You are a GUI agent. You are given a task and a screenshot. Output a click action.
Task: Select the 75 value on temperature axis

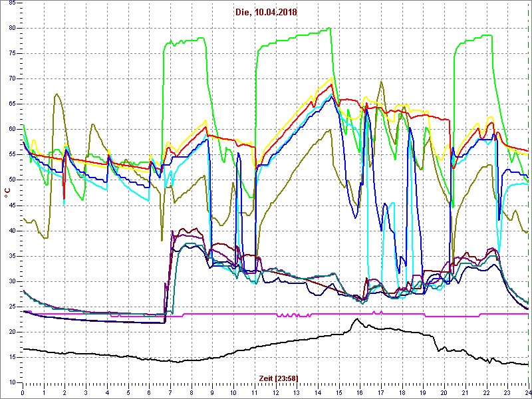pos(11,54)
